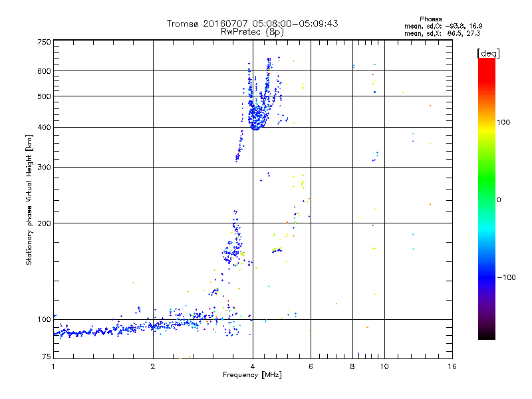This screenshot has width=532, height=399.
Task: Click the frequency axis tick label "2"
Action: [x=153, y=366]
